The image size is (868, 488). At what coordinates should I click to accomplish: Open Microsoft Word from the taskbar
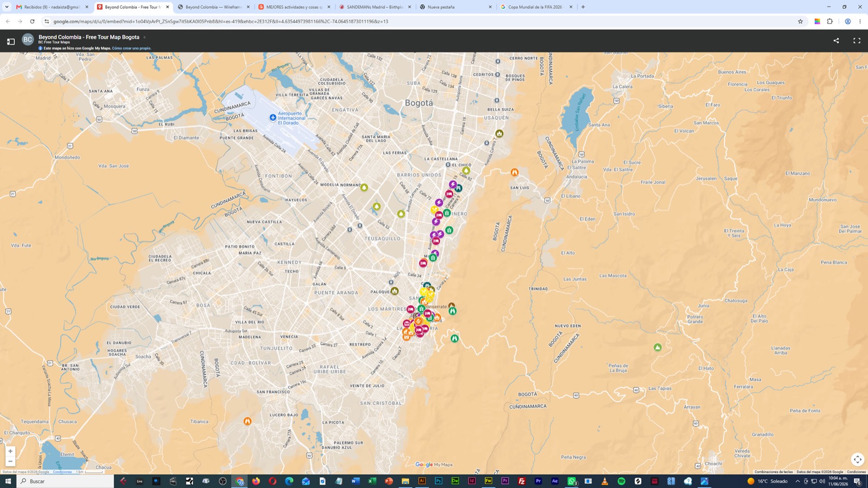pyautogui.click(x=355, y=481)
